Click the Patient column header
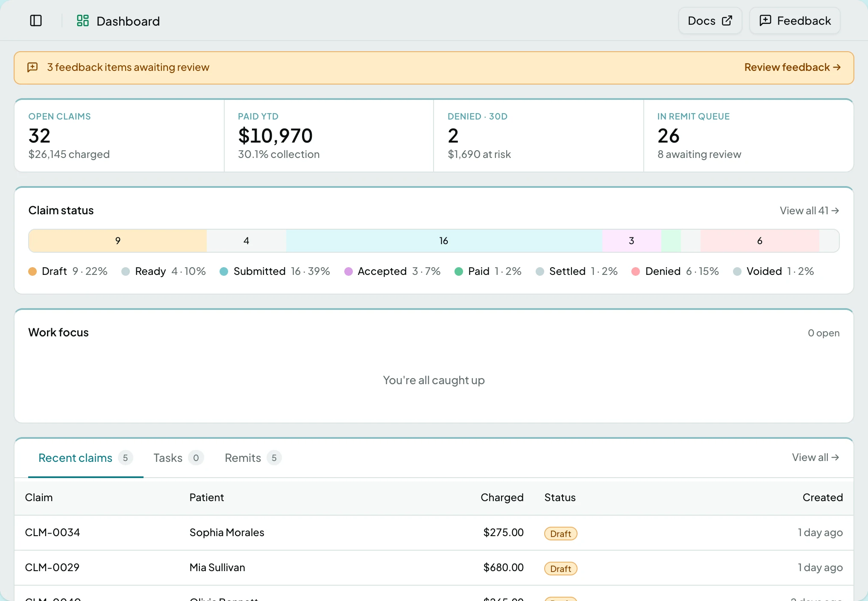This screenshot has width=868, height=601. point(207,498)
